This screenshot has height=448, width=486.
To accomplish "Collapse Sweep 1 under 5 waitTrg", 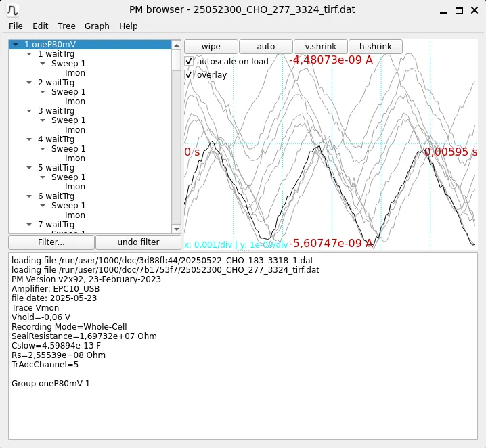I will (x=43, y=177).
